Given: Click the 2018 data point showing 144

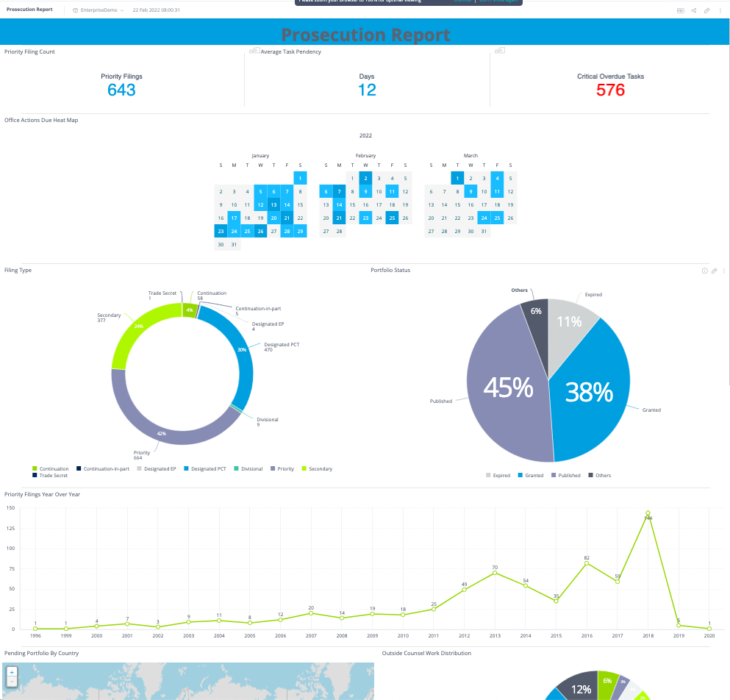Looking at the screenshot, I should (x=648, y=513).
